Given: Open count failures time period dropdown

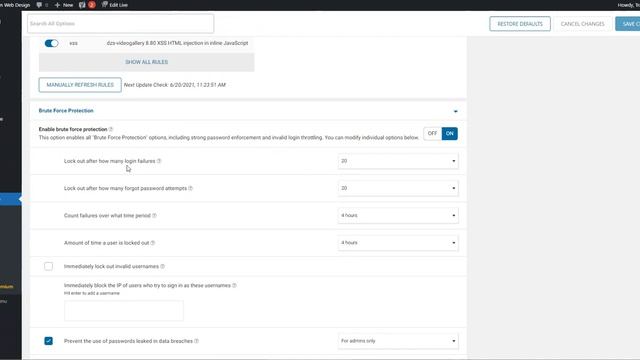Looking at the screenshot, I should click(x=398, y=216).
